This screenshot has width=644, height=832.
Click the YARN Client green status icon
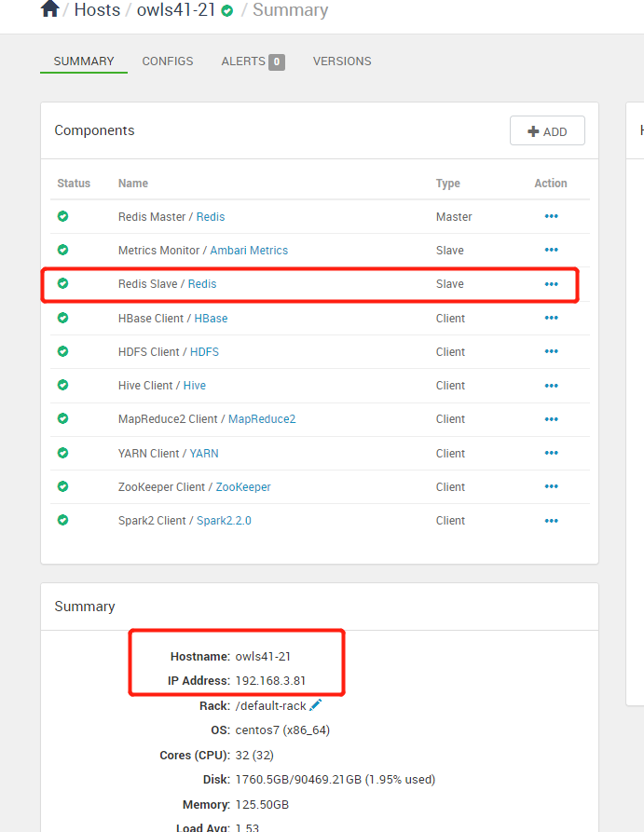pyautogui.click(x=63, y=453)
